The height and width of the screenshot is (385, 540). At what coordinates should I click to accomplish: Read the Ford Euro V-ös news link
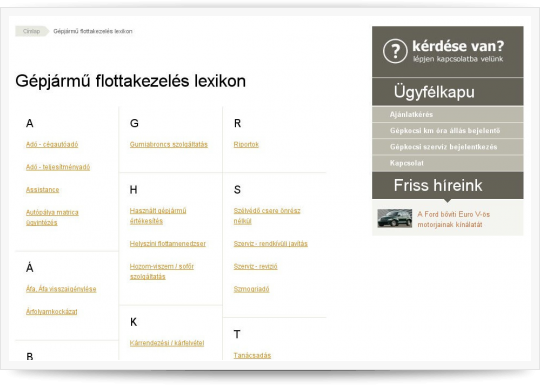tap(453, 219)
